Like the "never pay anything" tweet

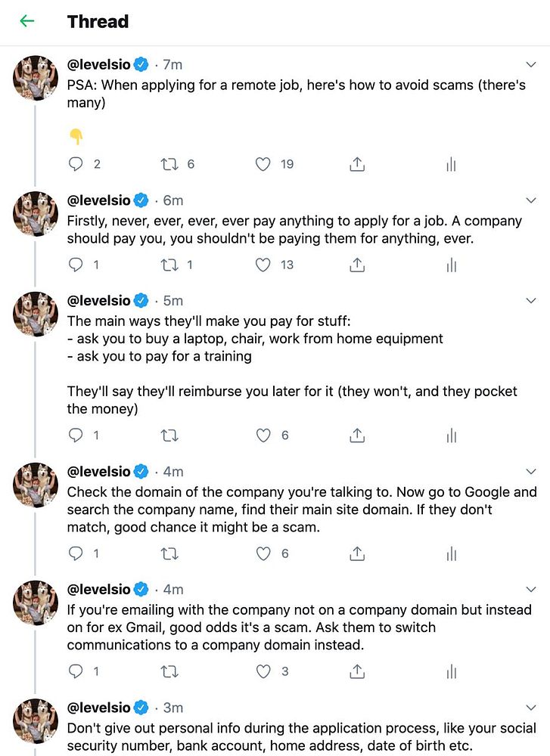(263, 265)
